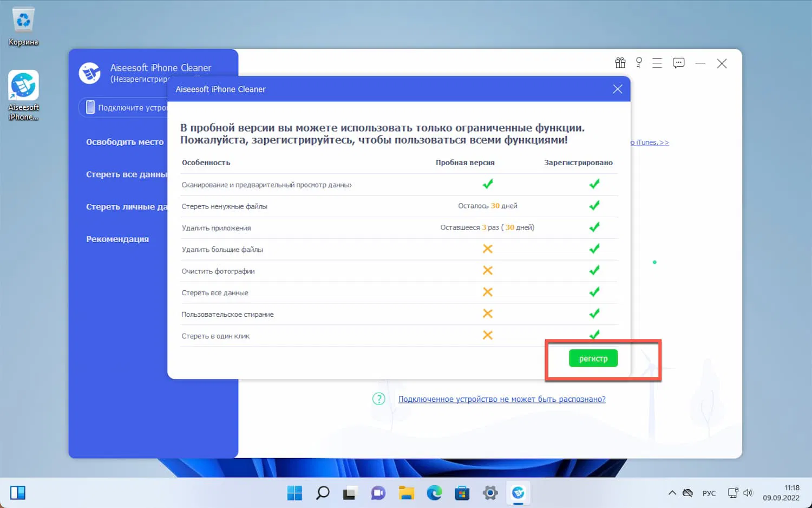
Task: Select «Стереть личные данные» sidebar item
Action: click(127, 207)
